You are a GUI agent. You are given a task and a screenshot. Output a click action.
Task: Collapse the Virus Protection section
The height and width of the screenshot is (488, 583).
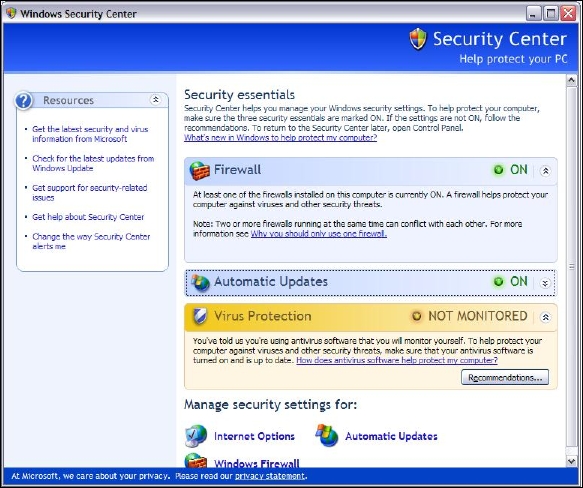pyautogui.click(x=545, y=317)
